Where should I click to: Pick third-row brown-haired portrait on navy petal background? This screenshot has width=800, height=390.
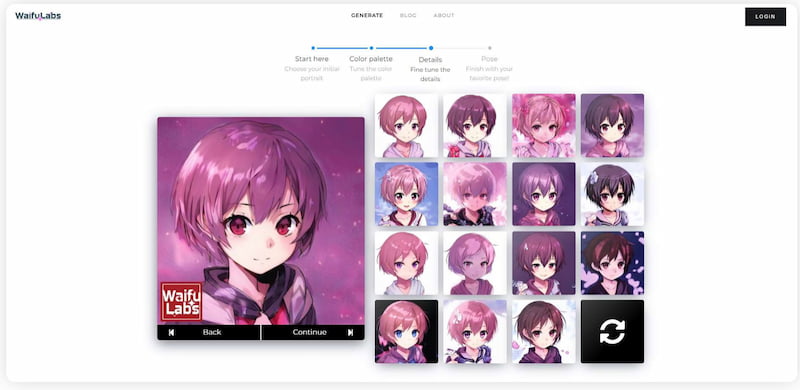pyautogui.click(x=612, y=263)
